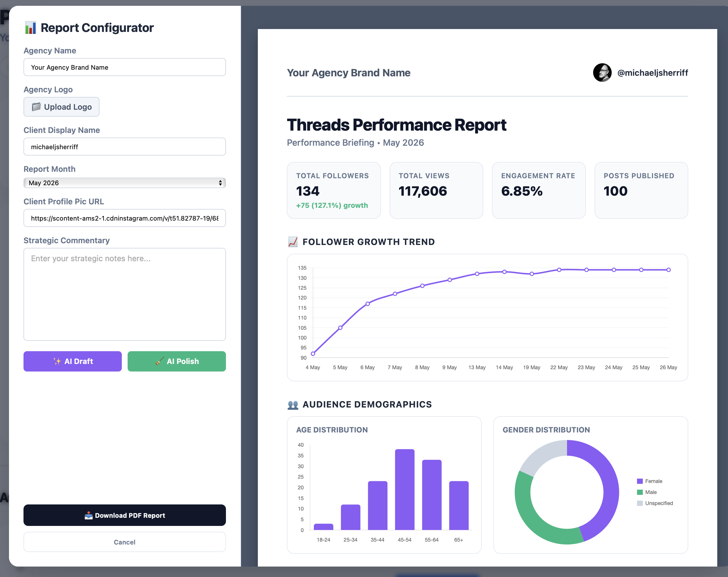Screen dimensions: 728x577
Task: Click the AI Polish button
Action: 177,361
